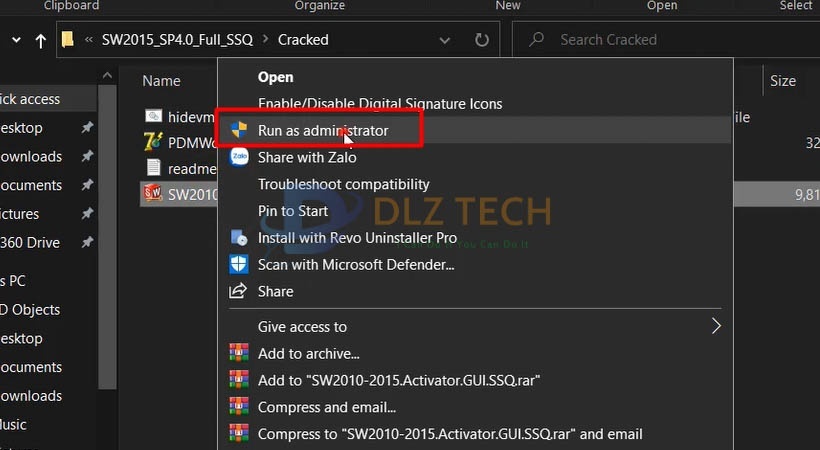This screenshot has height=450, width=820.
Task: Click the Name column header
Action: click(161, 81)
